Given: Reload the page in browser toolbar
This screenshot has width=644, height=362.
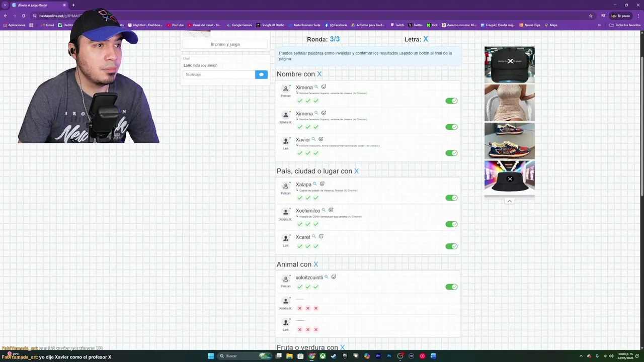Looking at the screenshot, I should [x=23, y=16].
